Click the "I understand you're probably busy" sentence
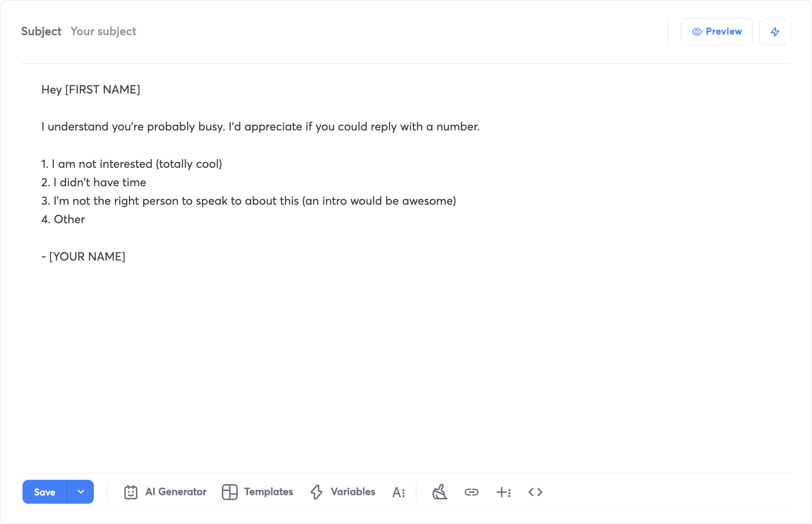 tap(260, 126)
